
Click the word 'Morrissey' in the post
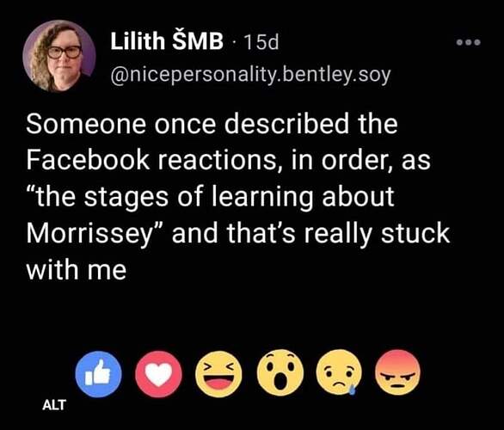(x=89, y=234)
